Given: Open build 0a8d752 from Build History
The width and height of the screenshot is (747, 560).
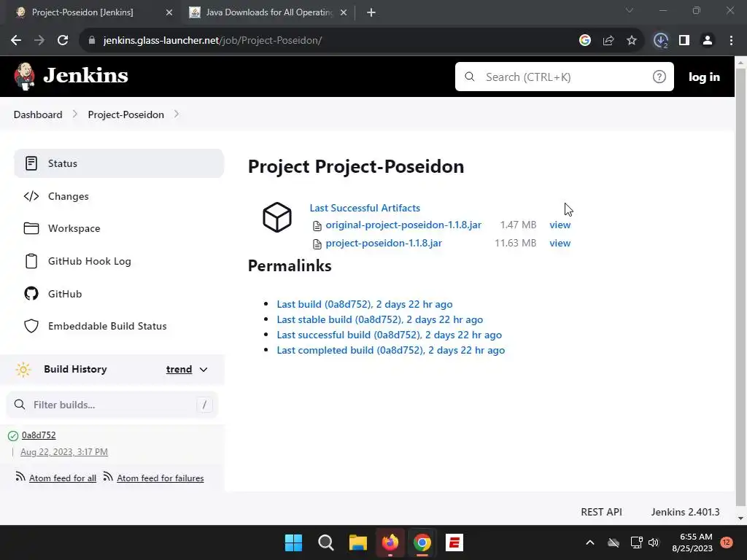Looking at the screenshot, I should pos(39,435).
